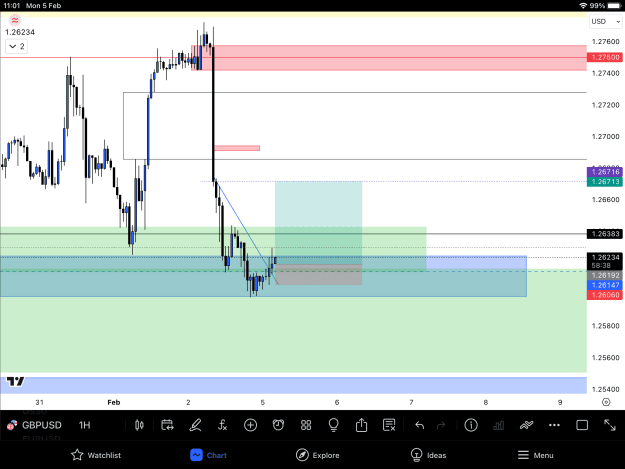The height and width of the screenshot is (469, 625).
Task: Tap the lightbulb publish idea icon
Action: coord(334,425)
